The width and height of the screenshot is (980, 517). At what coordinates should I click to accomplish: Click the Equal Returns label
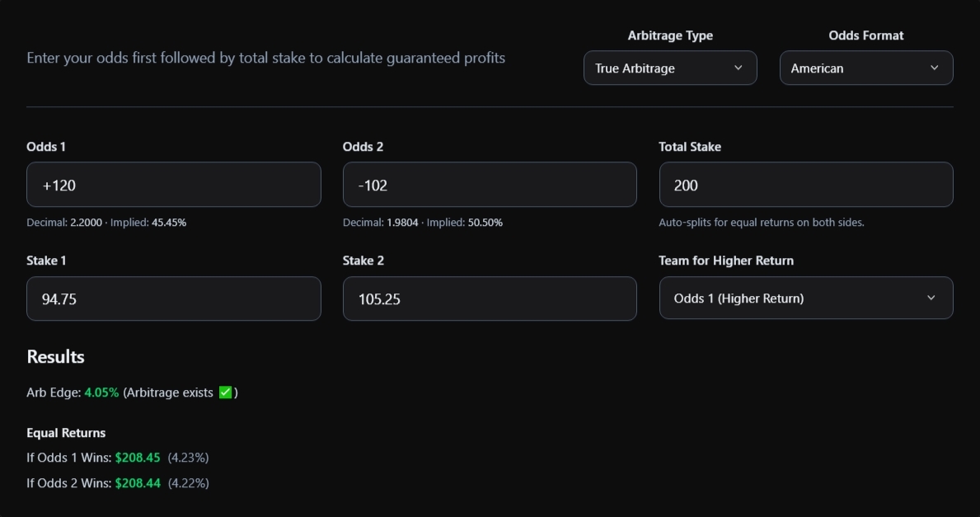pyautogui.click(x=66, y=432)
